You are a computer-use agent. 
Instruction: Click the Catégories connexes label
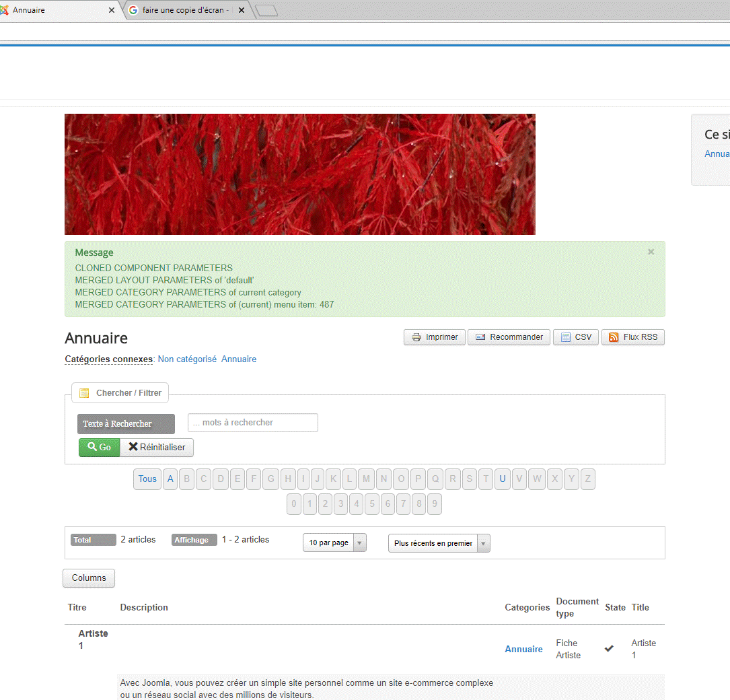tap(109, 359)
